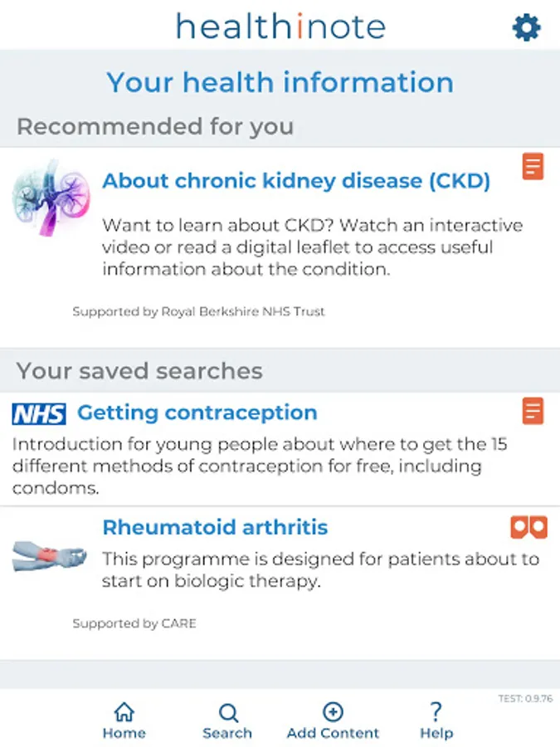
Task: Click the CKD description text
Action: click(312, 247)
